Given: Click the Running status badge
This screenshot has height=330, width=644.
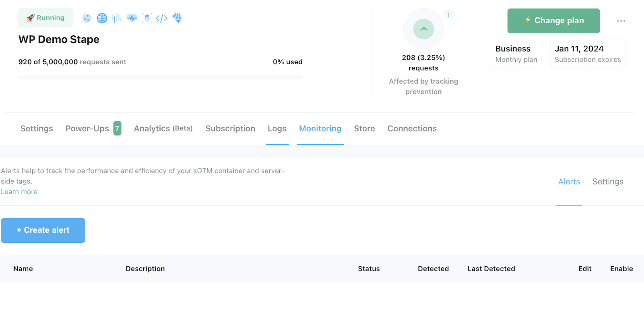Looking at the screenshot, I should 45,18.
